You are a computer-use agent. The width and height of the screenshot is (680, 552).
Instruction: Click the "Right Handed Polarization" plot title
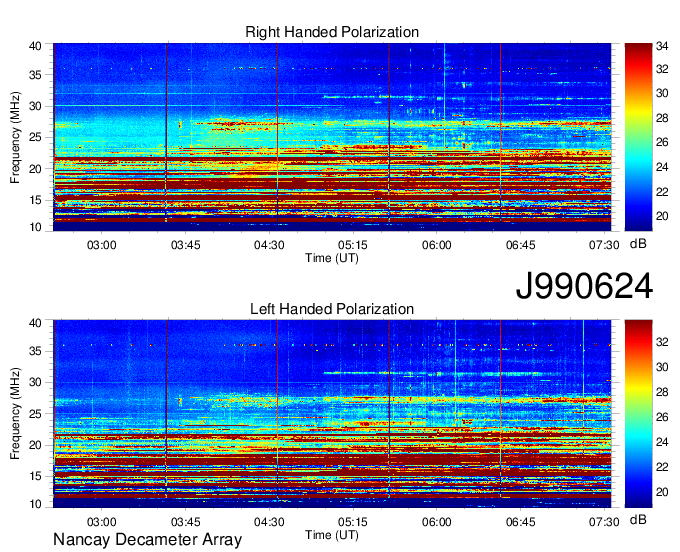click(332, 32)
